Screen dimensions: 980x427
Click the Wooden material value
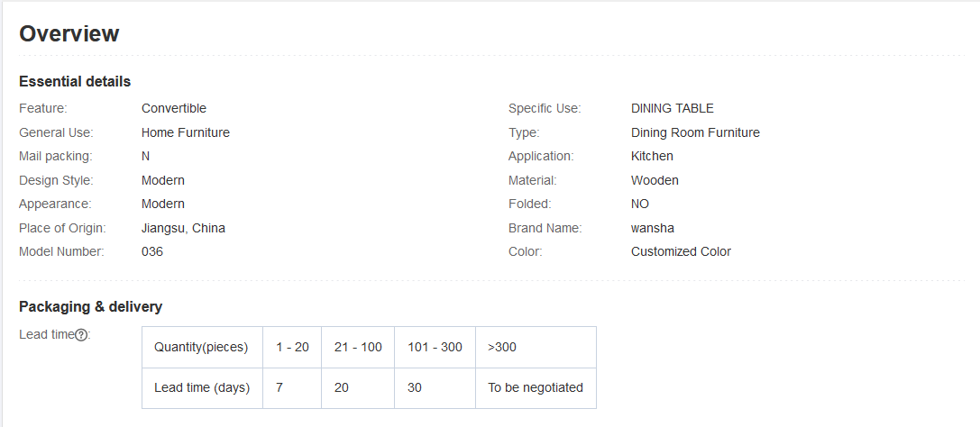pyautogui.click(x=655, y=180)
